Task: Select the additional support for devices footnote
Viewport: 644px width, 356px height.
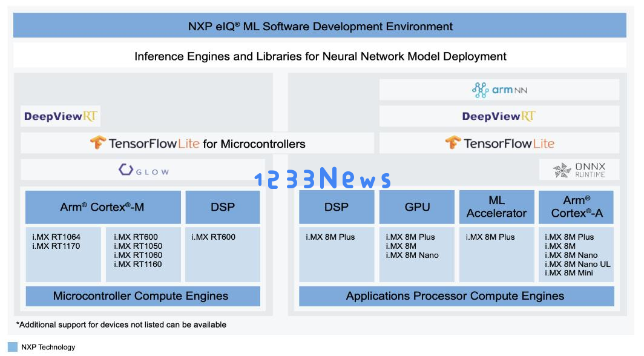Action: (121, 325)
